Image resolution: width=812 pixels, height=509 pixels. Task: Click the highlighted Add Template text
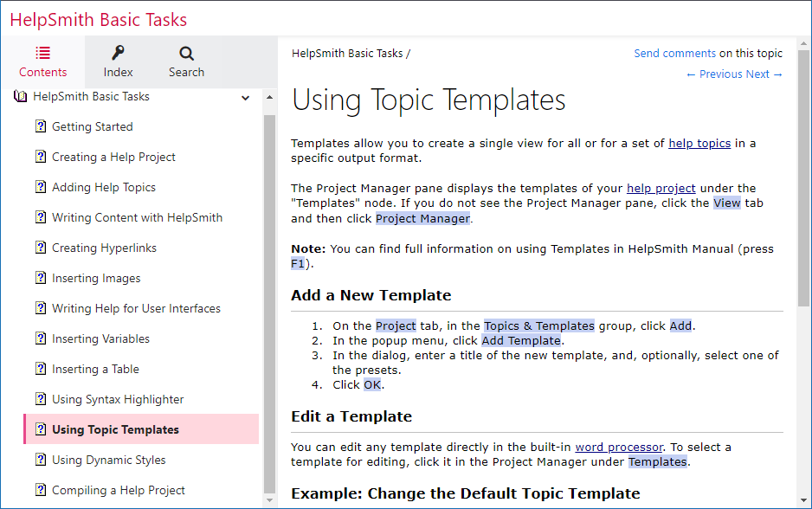pyautogui.click(x=521, y=341)
